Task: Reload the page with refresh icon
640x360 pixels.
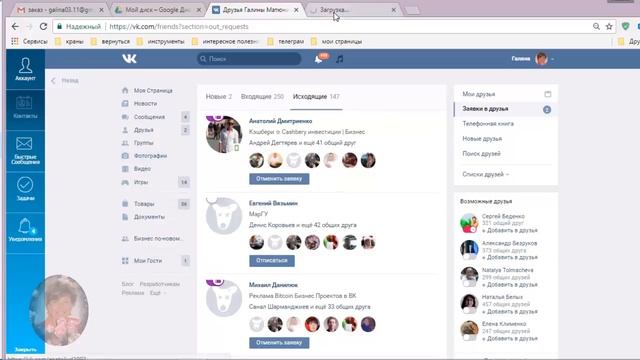Action: tap(43, 27)
